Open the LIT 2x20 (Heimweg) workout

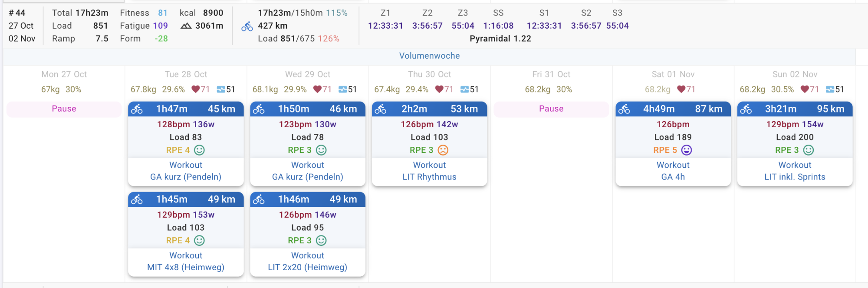[x=307, y=267]
